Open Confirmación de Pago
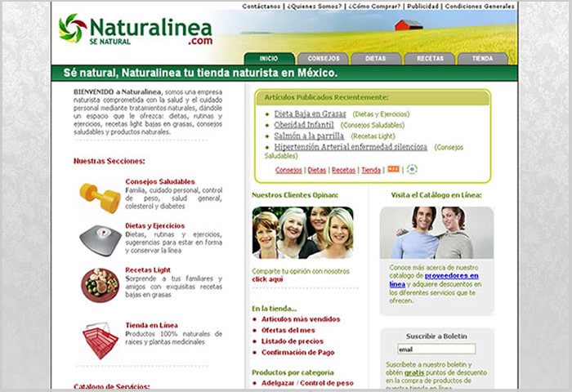 (297, 352)
